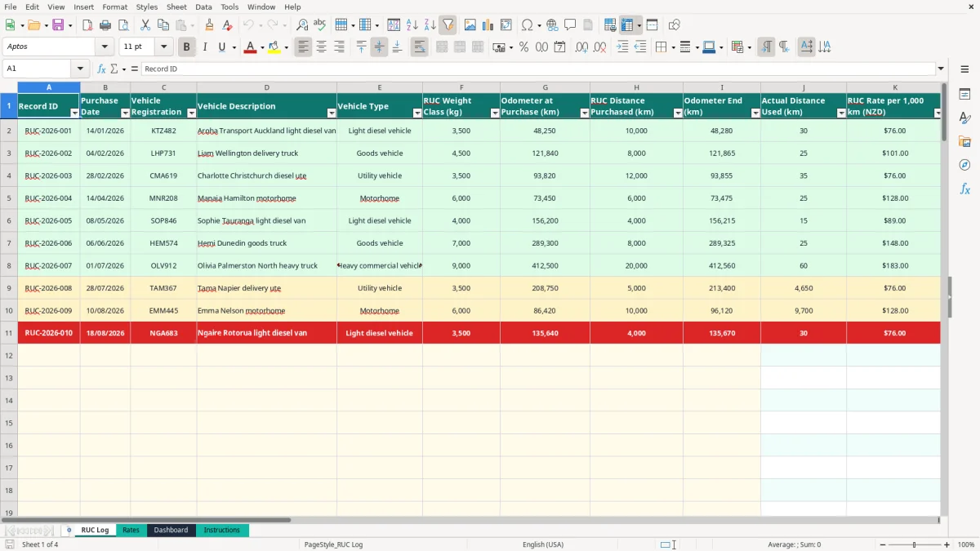Export directly as PDF
This screenshot has width=980, height=551.
tap(87, 25)
